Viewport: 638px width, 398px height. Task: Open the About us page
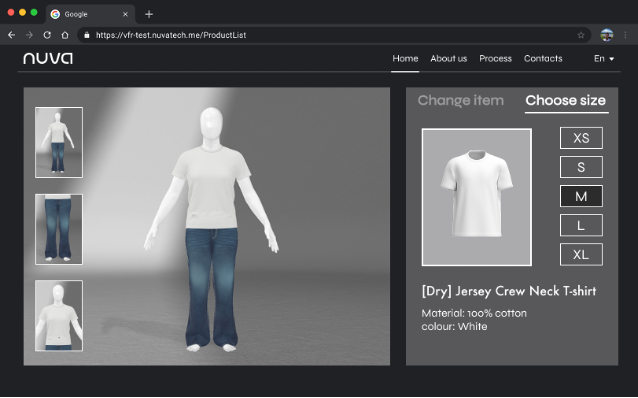449,59
